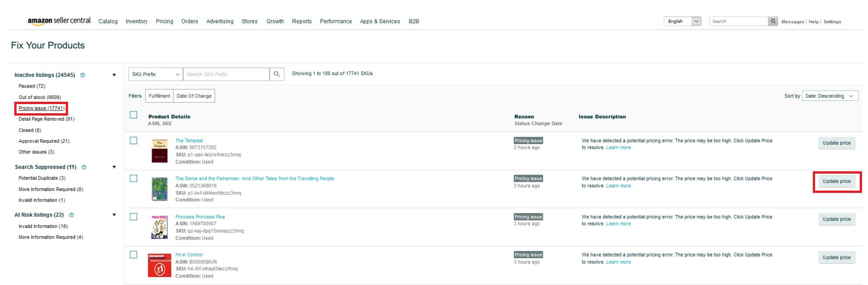Open the SKU Prefix dropdown
The image size is (868, 285).
pyautogui.click(x=155, y=74)
